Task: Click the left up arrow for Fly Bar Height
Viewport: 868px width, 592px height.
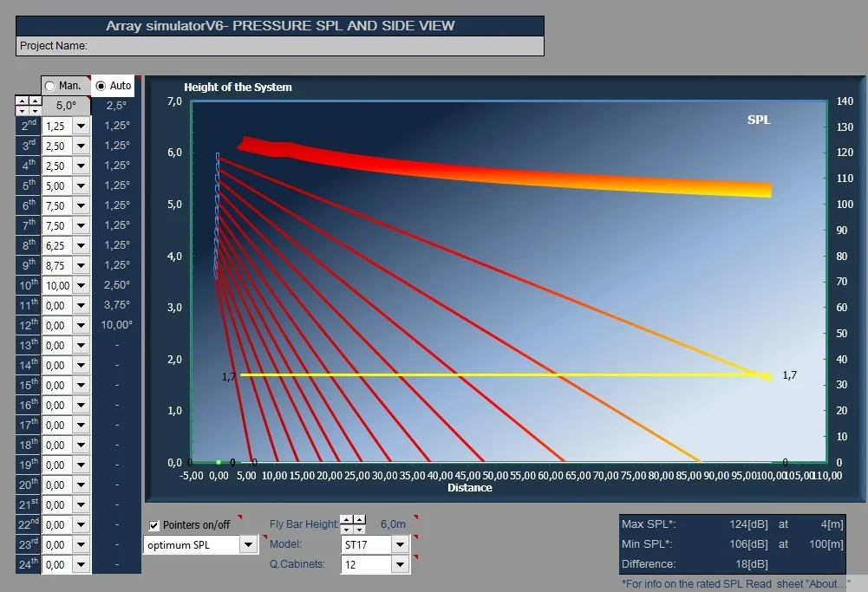Action: click(347, 519)
